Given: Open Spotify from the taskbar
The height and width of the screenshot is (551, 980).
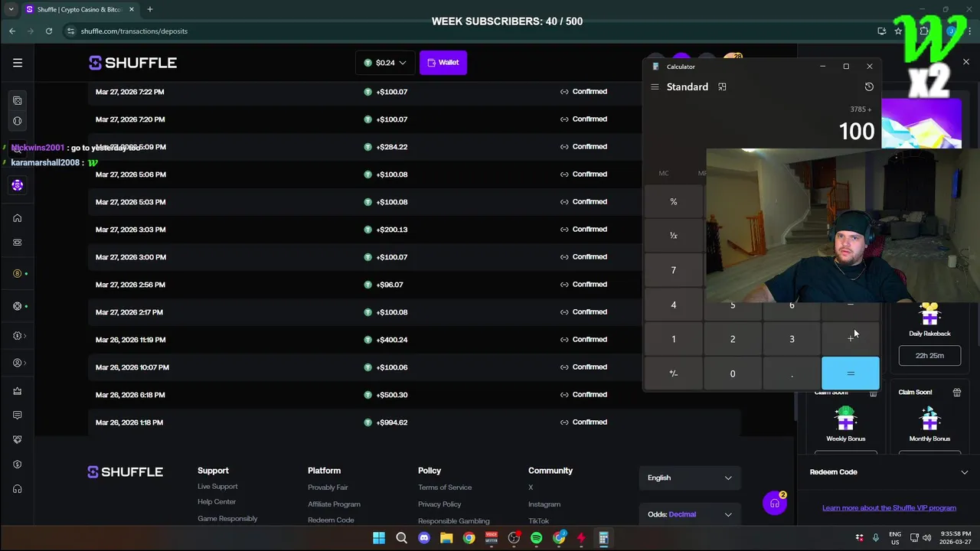Looking at the screenshot, I should 536,538.
